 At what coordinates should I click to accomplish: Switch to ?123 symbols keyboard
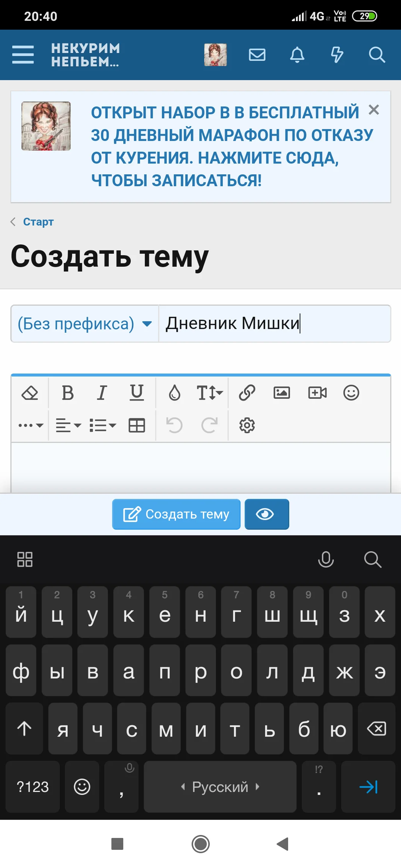click(33, 787)
